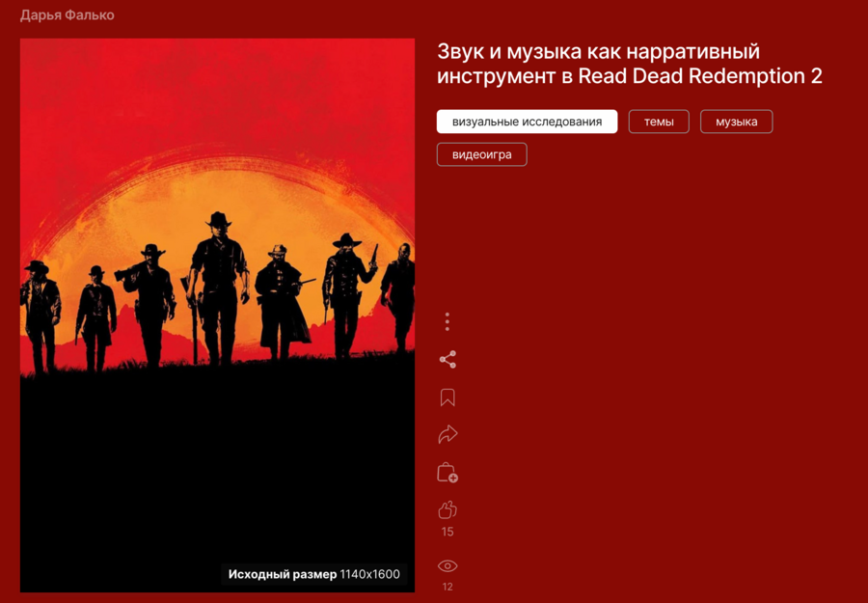Click the views count 12
868x603 pixels.
[x=448, y=587]
